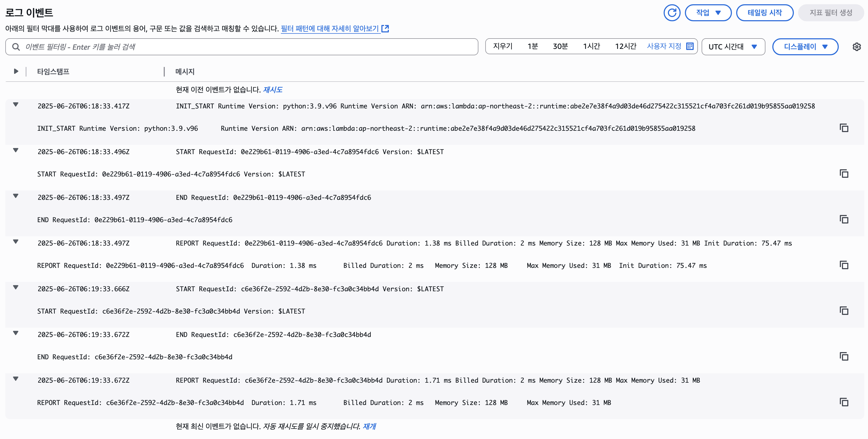Copy the INIT_START Runtime Version log message

(844, 128)
